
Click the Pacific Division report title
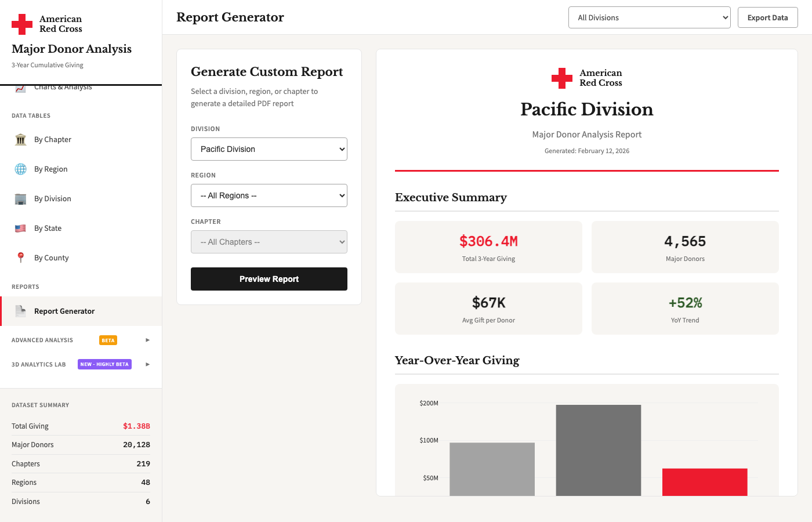587,110
